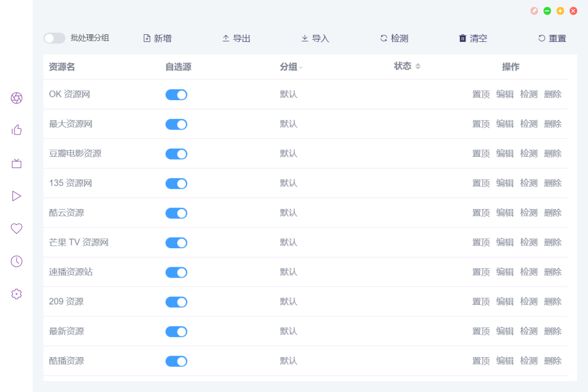Screen dimensions: 588x392
Task: Edit the 最大资源网 row
Action: tap(505, 124)
